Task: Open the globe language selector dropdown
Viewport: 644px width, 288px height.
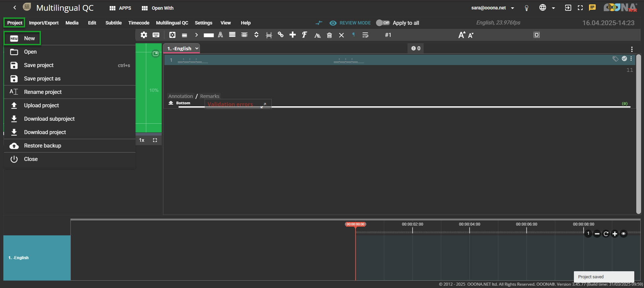Action: 547,8
